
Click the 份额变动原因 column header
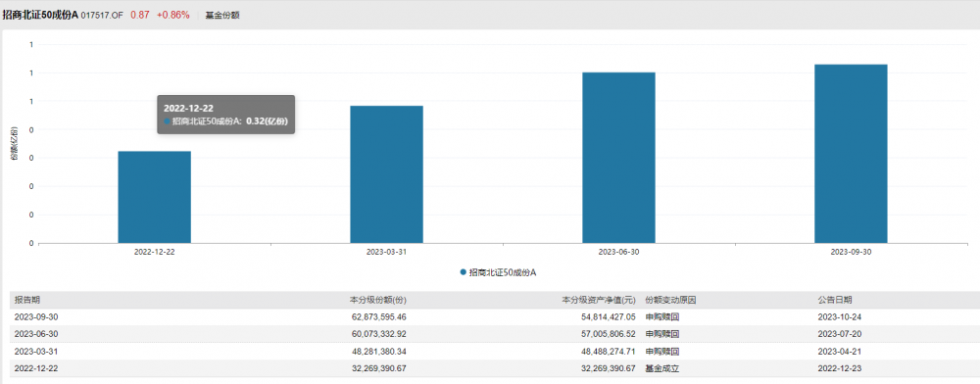[670, 300]
